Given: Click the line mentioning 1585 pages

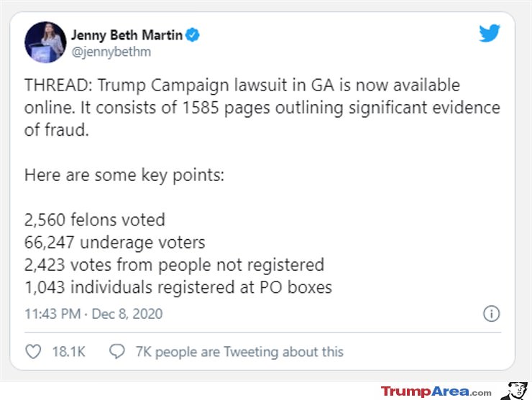Looking at the screenshot, I should [x=262, y=108].
